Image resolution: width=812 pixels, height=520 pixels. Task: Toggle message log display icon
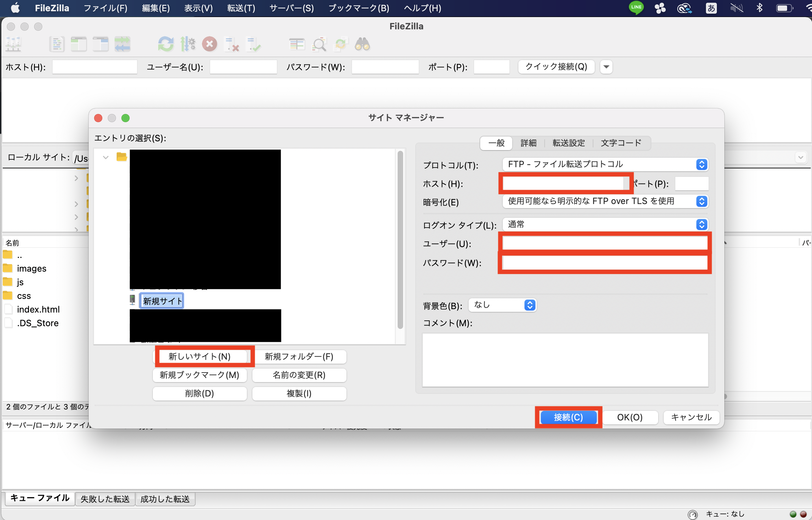point(57,44)
